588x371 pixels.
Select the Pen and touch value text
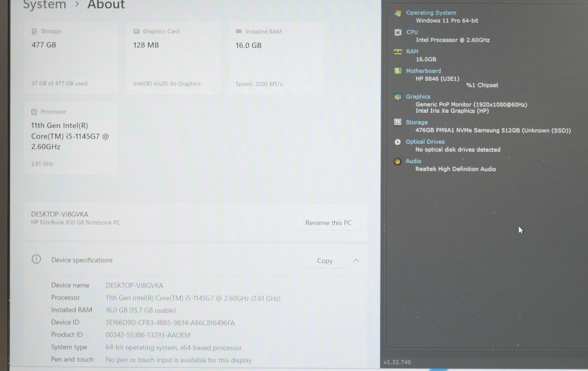179,360
